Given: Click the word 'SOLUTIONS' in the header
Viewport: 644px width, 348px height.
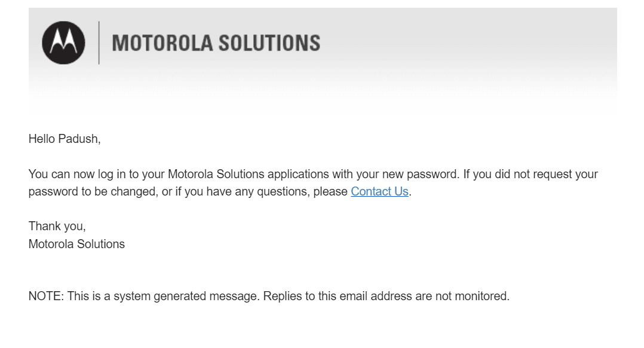Looking at the screenshot, I should click(269, 43).
